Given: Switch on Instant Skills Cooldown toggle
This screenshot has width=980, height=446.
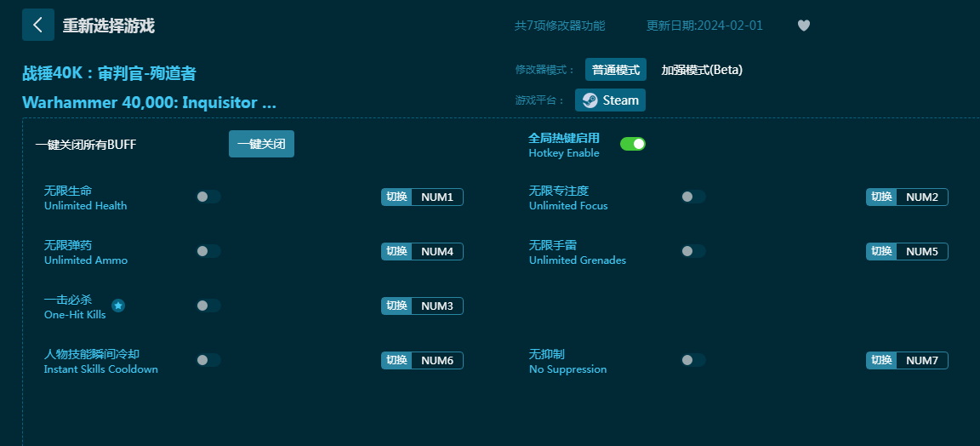Looking at the screenshot, I should point(208,360).
